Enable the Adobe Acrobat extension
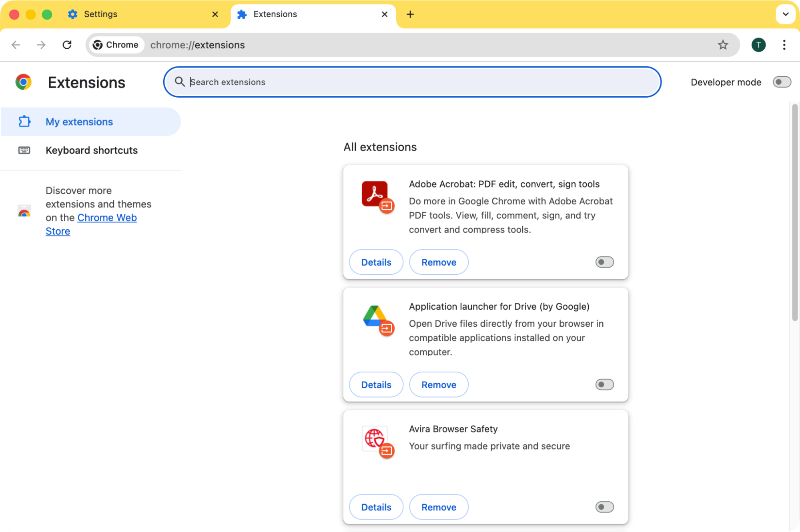 pos(604,262)
